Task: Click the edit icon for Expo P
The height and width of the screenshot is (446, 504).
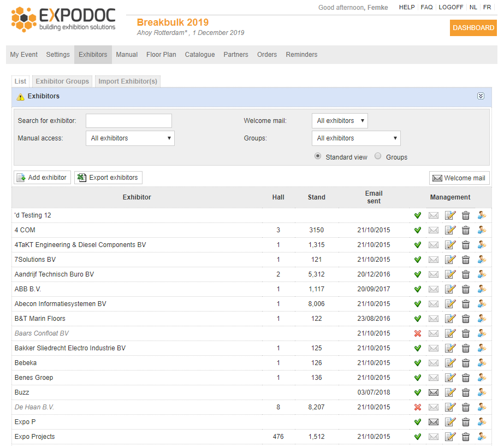Action: tap(450, 422)
